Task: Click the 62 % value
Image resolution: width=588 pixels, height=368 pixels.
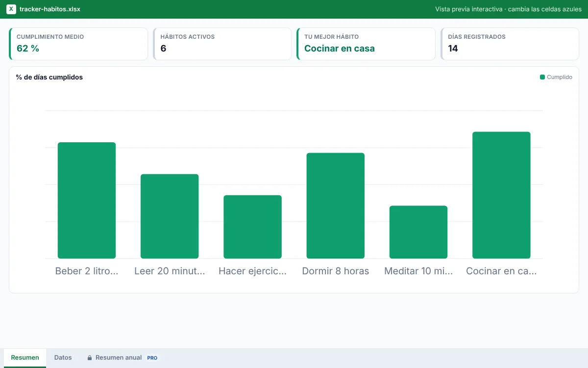Action: pyautogui.click(x=28, y=49)
